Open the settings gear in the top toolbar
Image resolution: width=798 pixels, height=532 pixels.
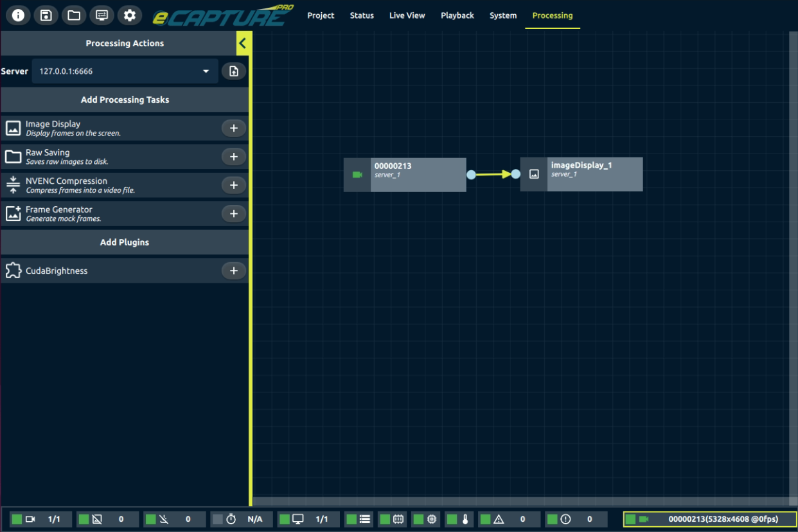129,15
